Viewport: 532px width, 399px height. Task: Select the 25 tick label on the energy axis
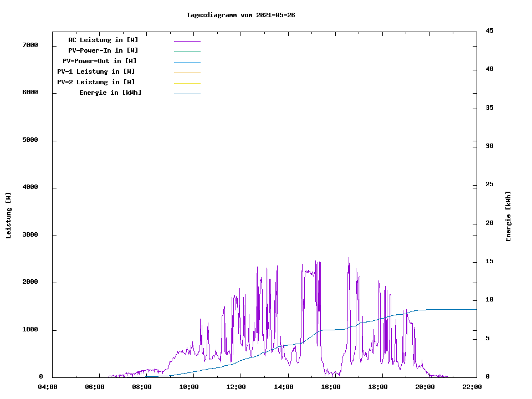tap(489, 185)
